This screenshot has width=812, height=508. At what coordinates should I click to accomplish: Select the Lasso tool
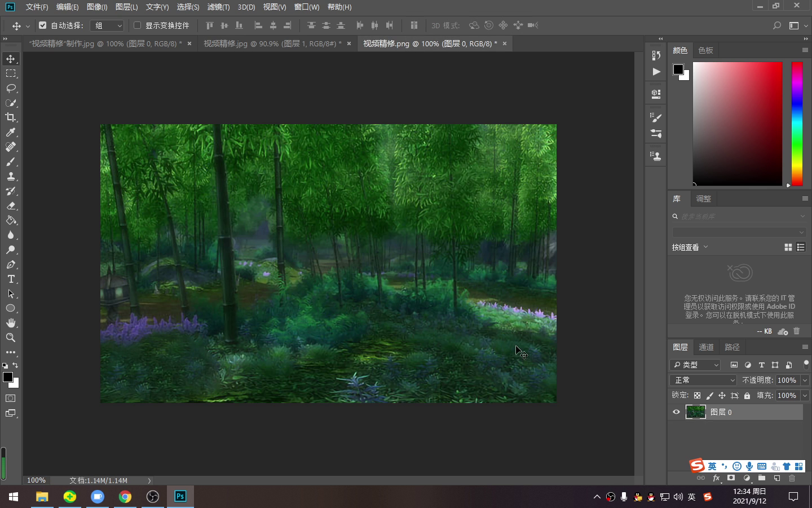pos(11,88)
